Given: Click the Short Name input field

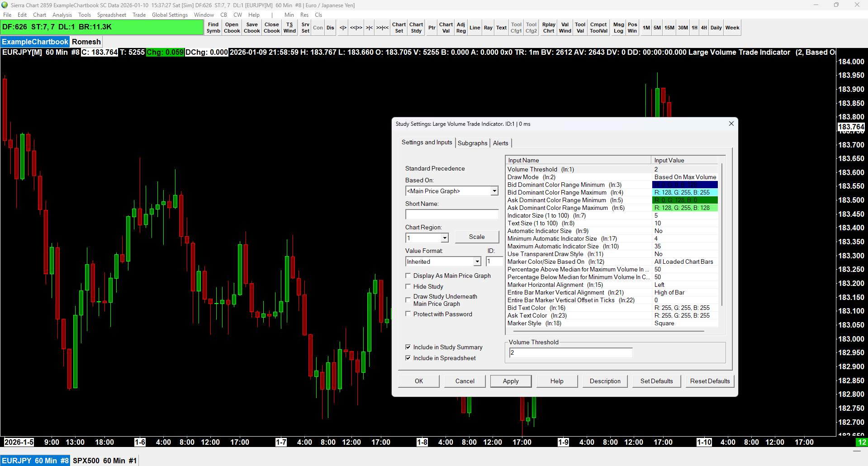Looking at the screenshot, I should pos(452,214).
